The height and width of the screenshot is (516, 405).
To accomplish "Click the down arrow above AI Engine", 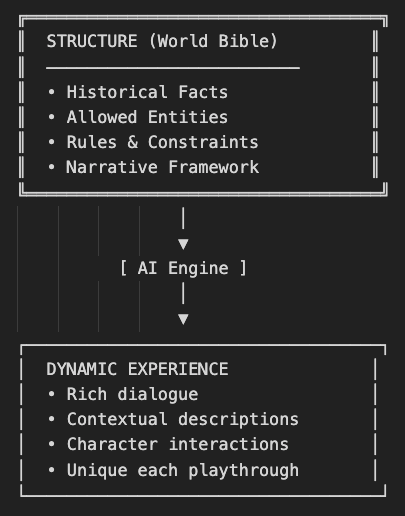I will pyautogui.click(x=183, y=244).
